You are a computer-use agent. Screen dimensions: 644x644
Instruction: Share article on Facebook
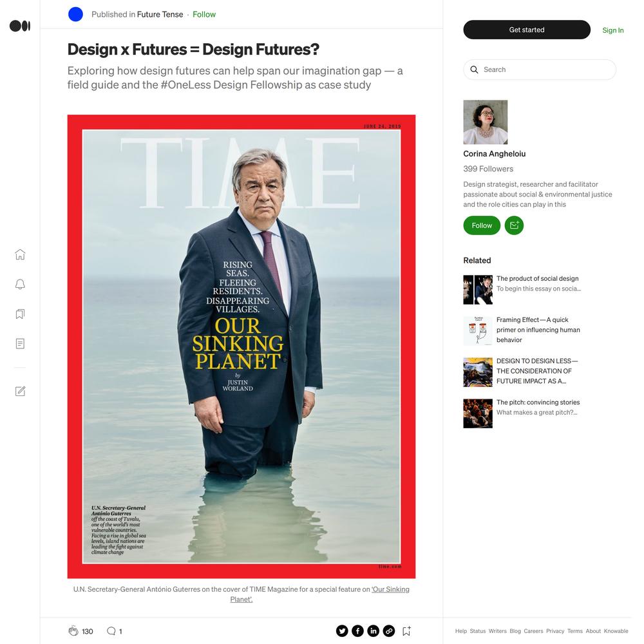pos(357,631)
